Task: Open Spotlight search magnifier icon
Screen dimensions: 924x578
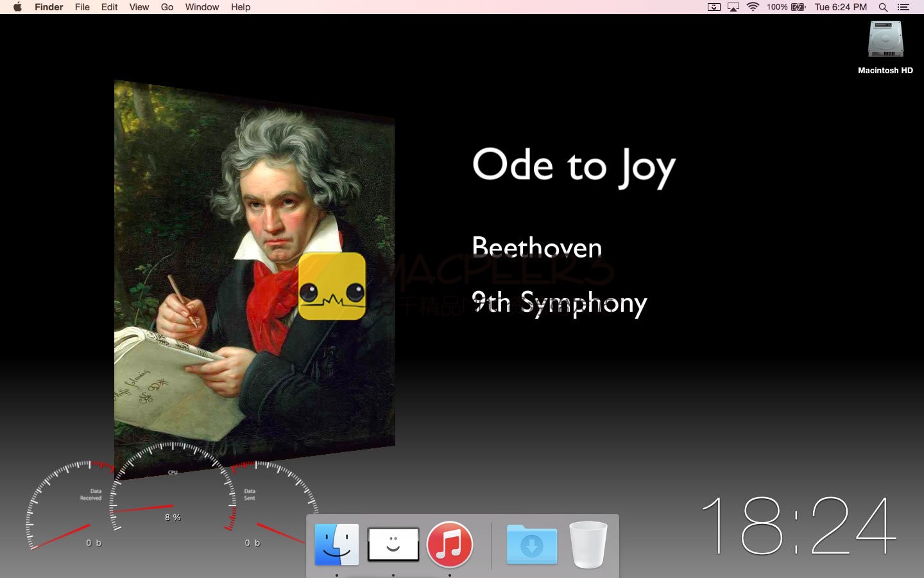Action: click(884, 7)
